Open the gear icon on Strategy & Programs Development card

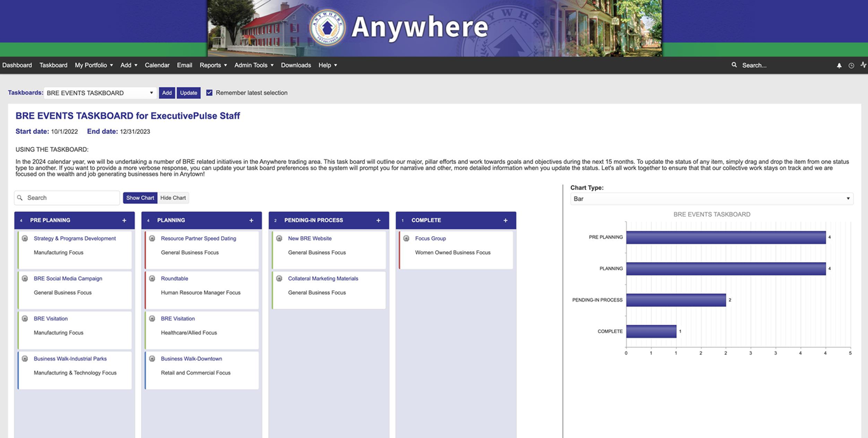pyautogui.click(x=24, y=238)
